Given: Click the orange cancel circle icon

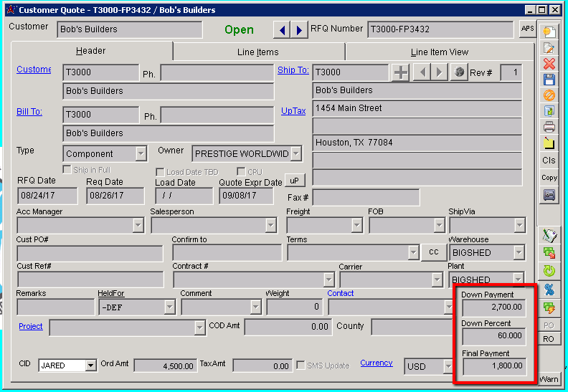Looking at the screenshot, I should [549, 95].
